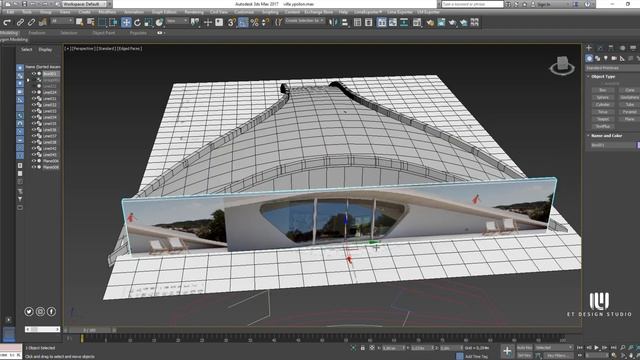Image resolution: width=640 pixels, height=360 pixels.
Task: Activate Select and Move tool
Action: click(126, 22)
